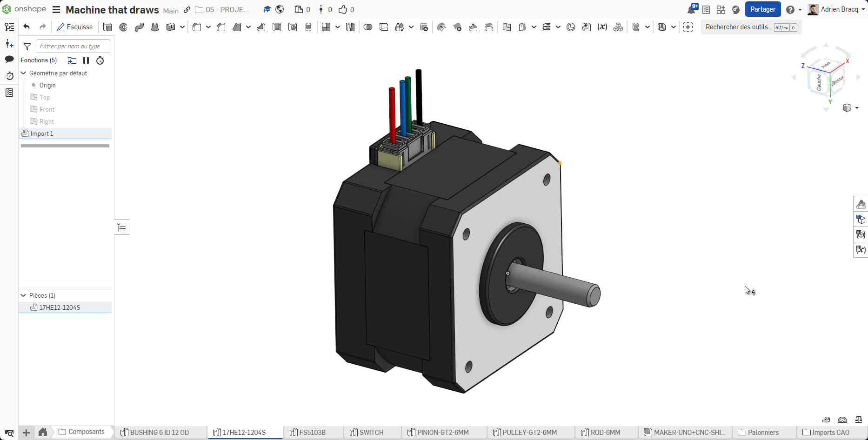Select the Transform tool
The height and width of the screenshot is (440, 868).
400,27
